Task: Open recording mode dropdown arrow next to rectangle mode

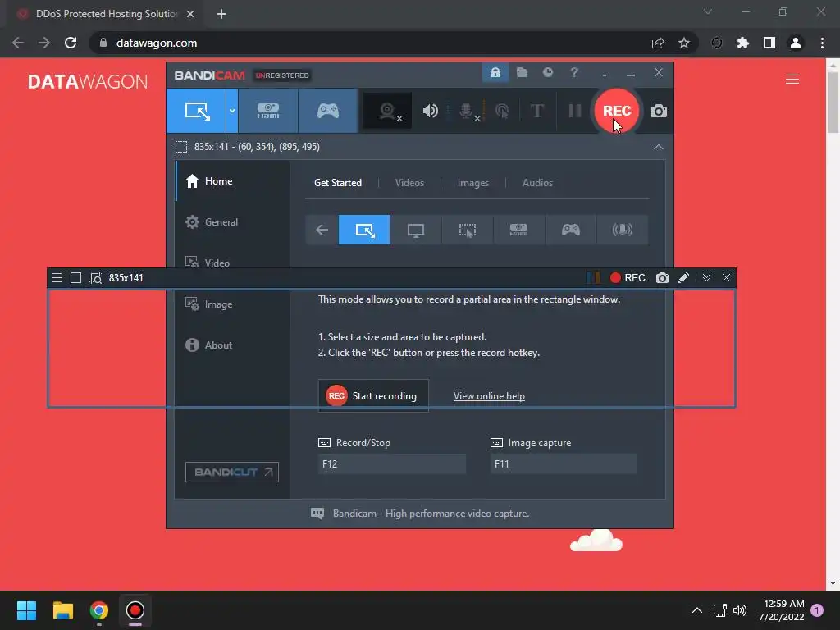Action: tap(232, 111)
